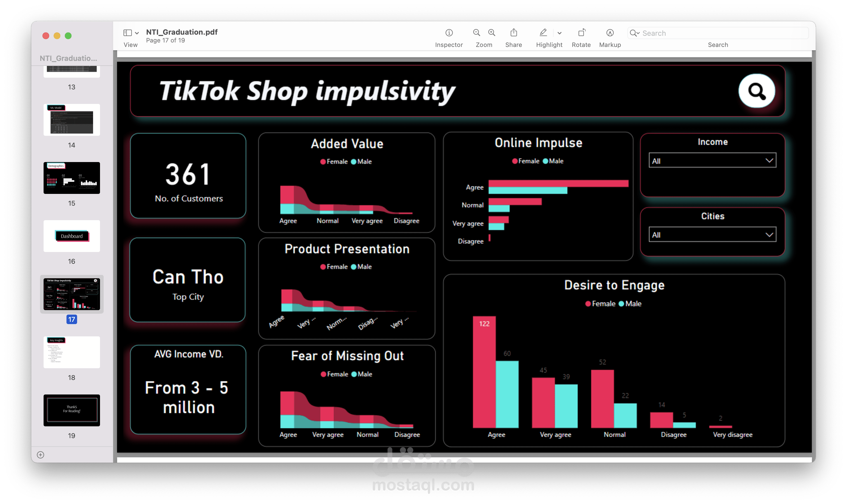This screenshot has height=504, width=847.
Task: Click the 361 No. of Customers card
Action: (188, 175)
